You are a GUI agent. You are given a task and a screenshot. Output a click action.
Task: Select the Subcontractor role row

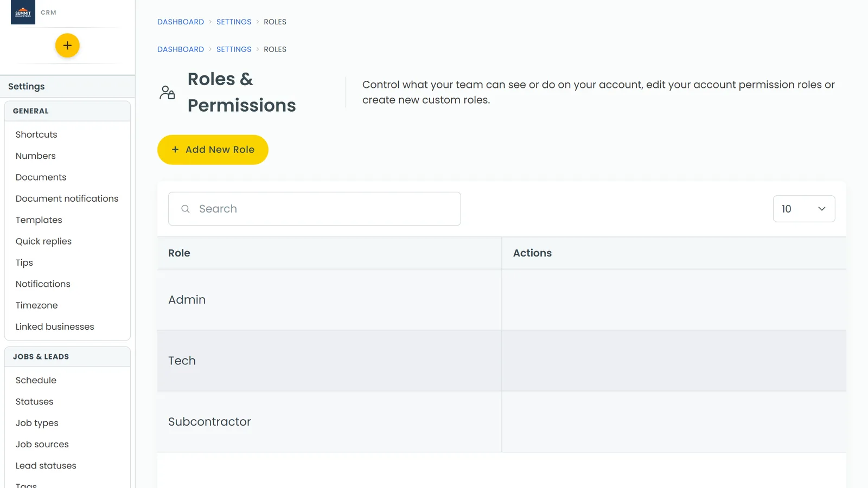click(502, 422)
